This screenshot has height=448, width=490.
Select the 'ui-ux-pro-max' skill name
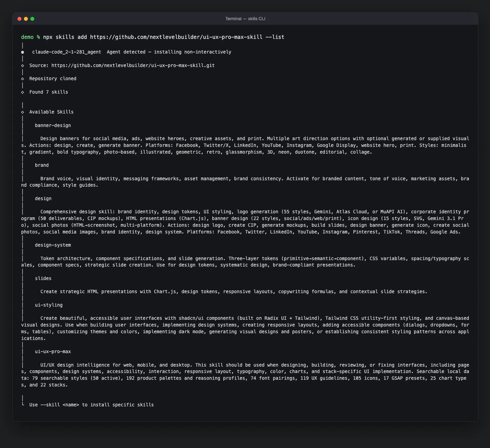pyautogui.click(x=53, y=352)
